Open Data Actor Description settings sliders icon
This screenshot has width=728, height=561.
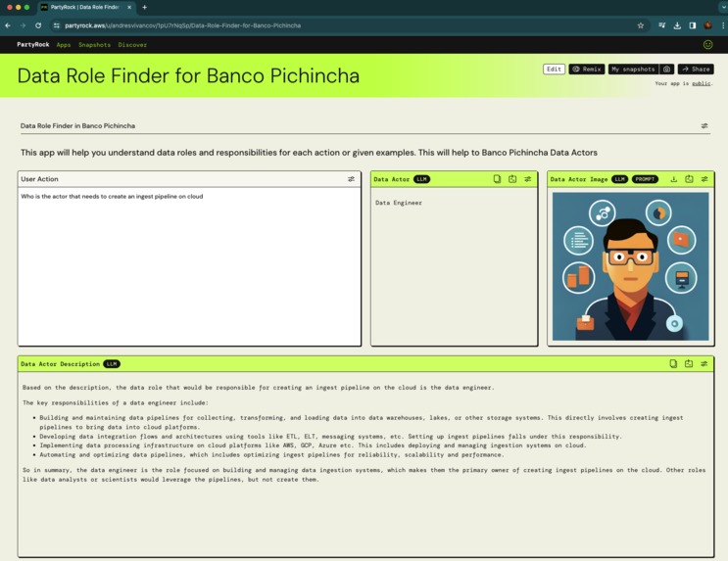tap(704, 364)
